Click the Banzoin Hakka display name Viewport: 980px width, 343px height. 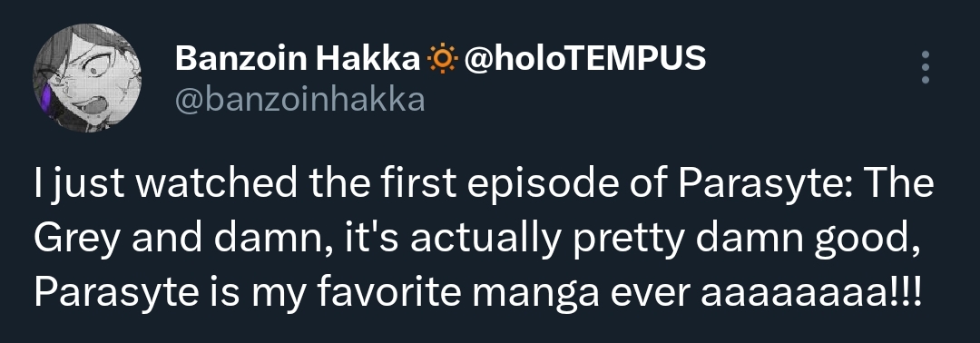[x=297, y=59]
